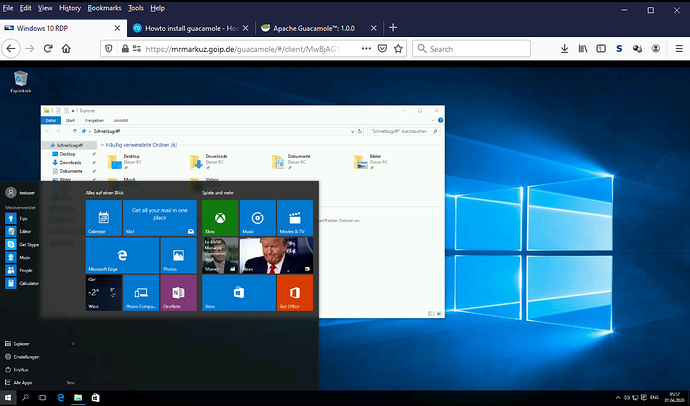Image resolution: width=690 pixels, height=406 pixels.
Task: Launch Calculator from most used list
Action: 22,283
